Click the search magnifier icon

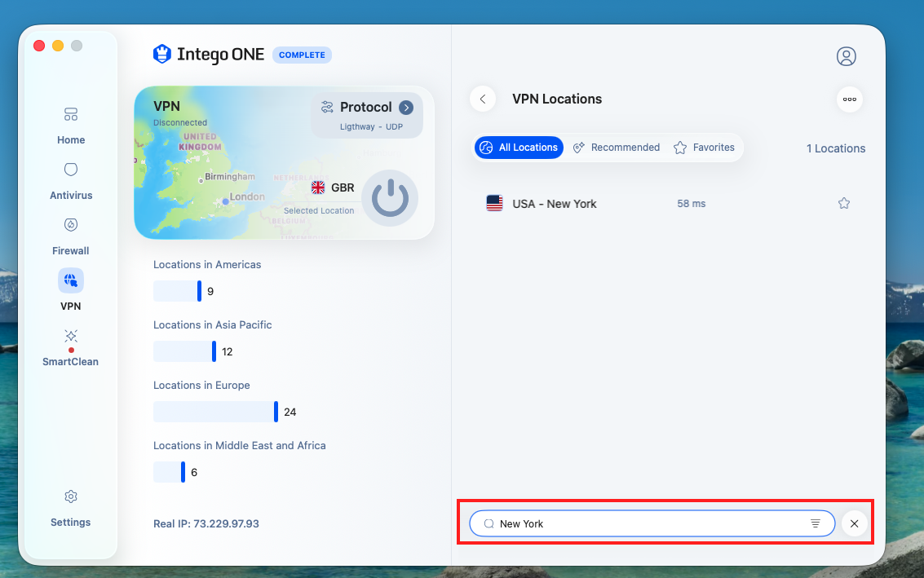tap(489, 524)
